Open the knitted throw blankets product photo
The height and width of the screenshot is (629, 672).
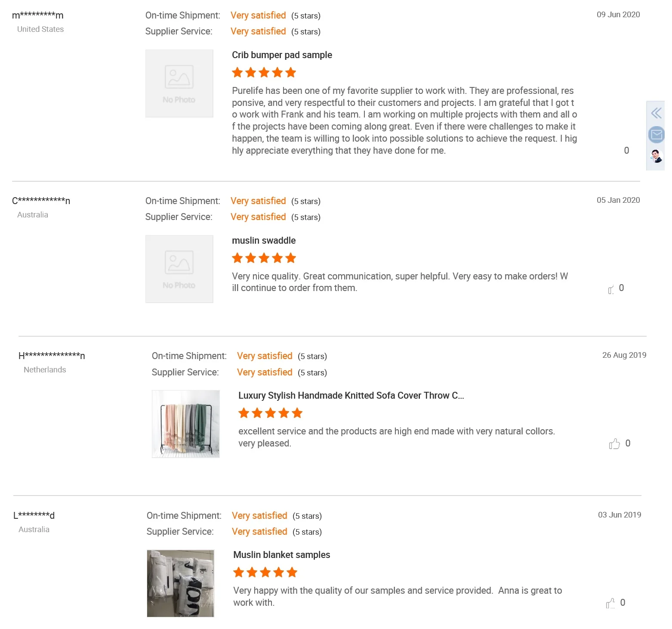(186, 424)
